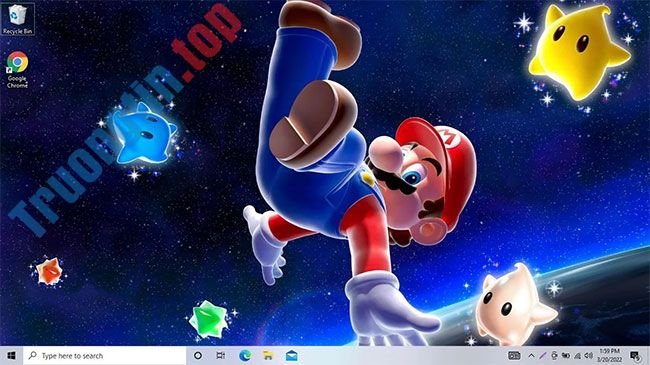Open the Mail app from taskbar
This screenshot has width=650, height=365.
pos(291,355)
